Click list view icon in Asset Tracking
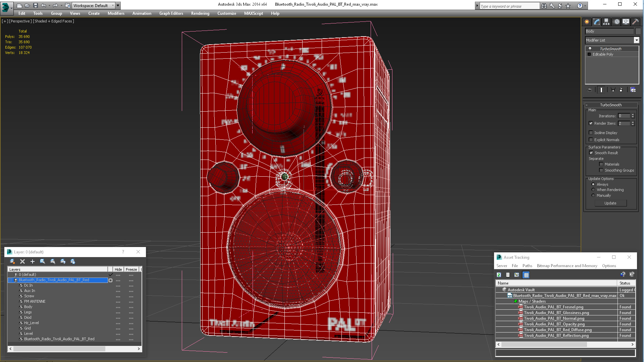This screenshot has width=644, height=362. coord(508,275)
